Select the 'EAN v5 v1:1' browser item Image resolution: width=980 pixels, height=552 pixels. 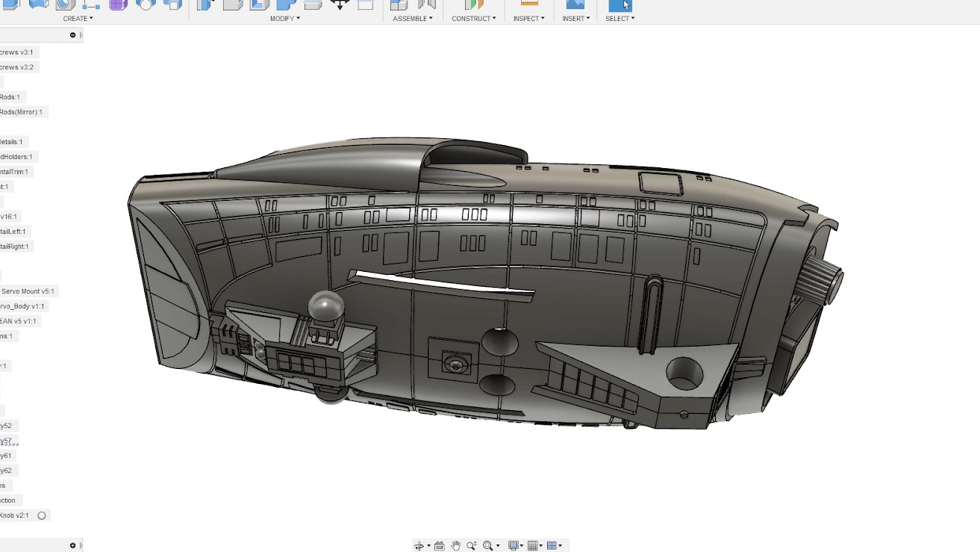coord(19,321)
